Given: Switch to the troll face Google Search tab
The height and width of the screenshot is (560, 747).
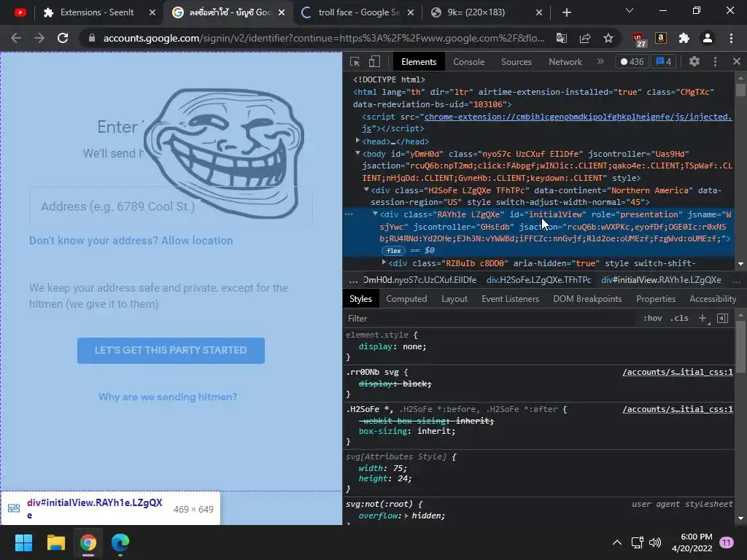Looking at the screenshot, I should click(x=358, y=12).
